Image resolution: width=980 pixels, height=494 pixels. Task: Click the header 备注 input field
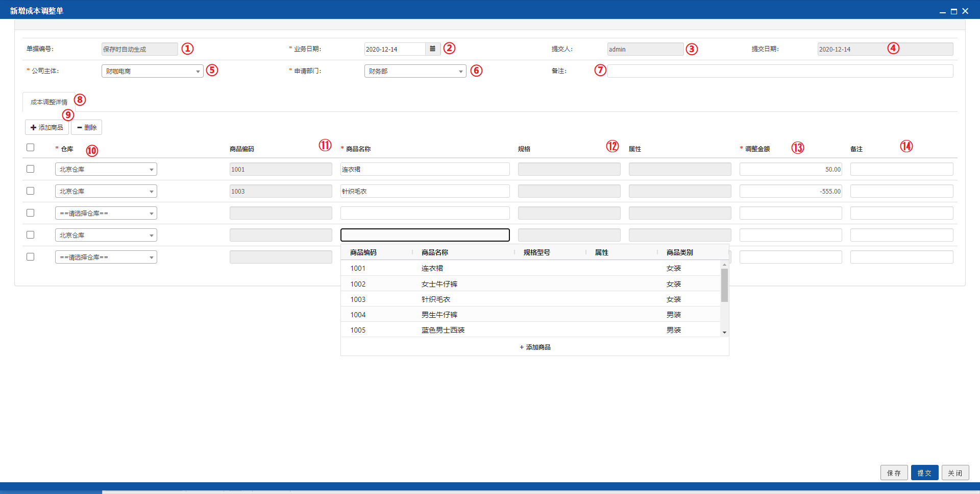pyautogui.click(x=780, y=71)
